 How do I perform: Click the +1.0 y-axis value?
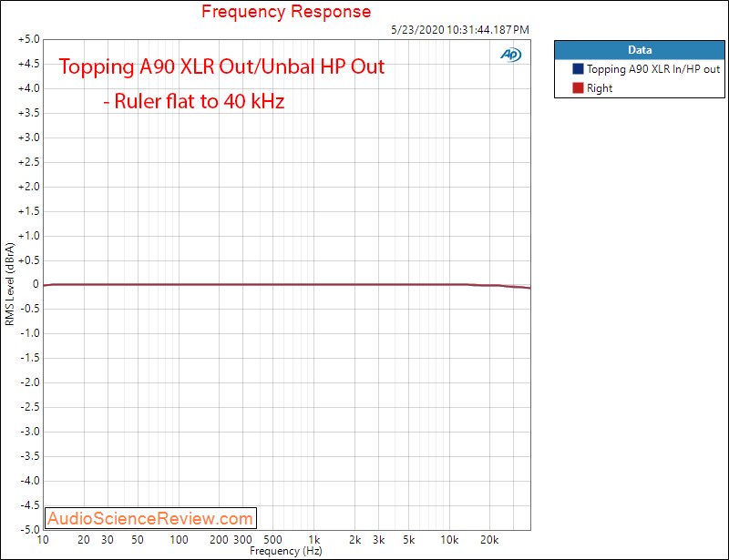tap(29, 236)
